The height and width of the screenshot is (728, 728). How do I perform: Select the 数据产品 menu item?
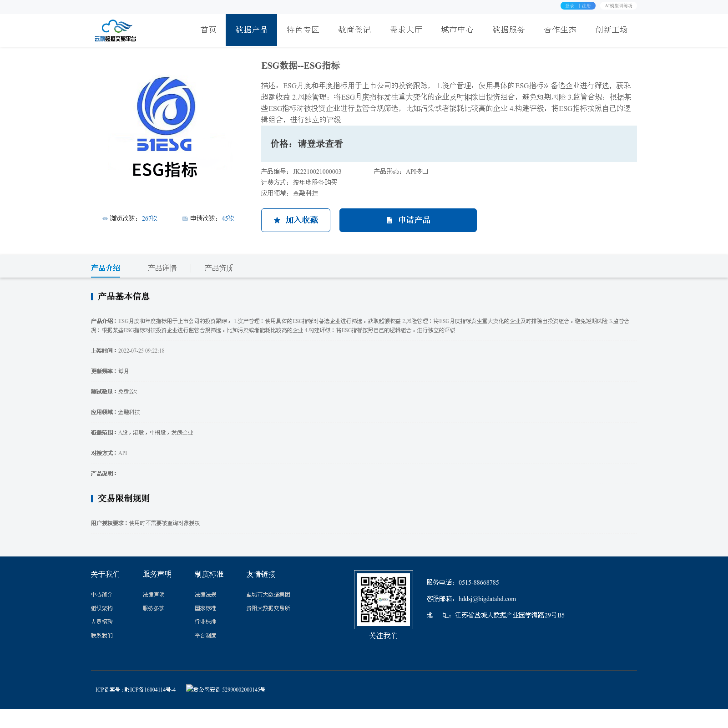pyautogui.click(x=251, y=30)
